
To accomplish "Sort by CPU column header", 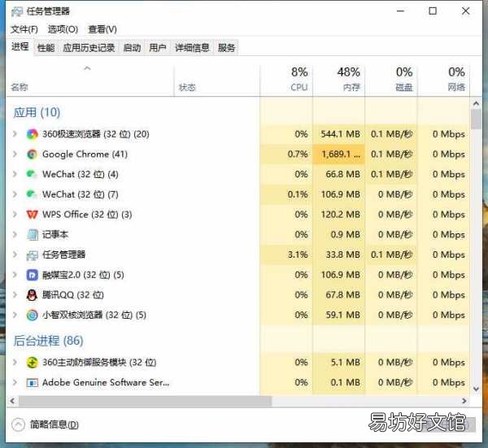I will click(x=286, y=80).
